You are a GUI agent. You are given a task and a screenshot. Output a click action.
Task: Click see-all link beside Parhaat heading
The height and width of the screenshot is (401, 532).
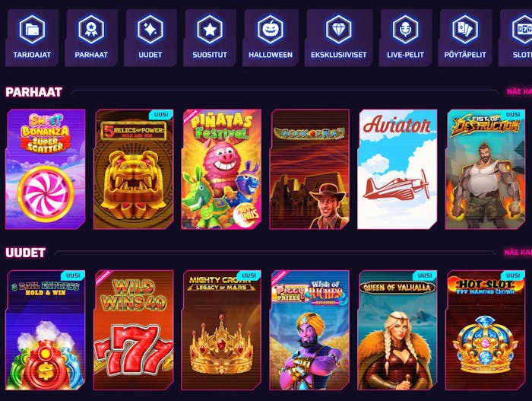(519, 91)
